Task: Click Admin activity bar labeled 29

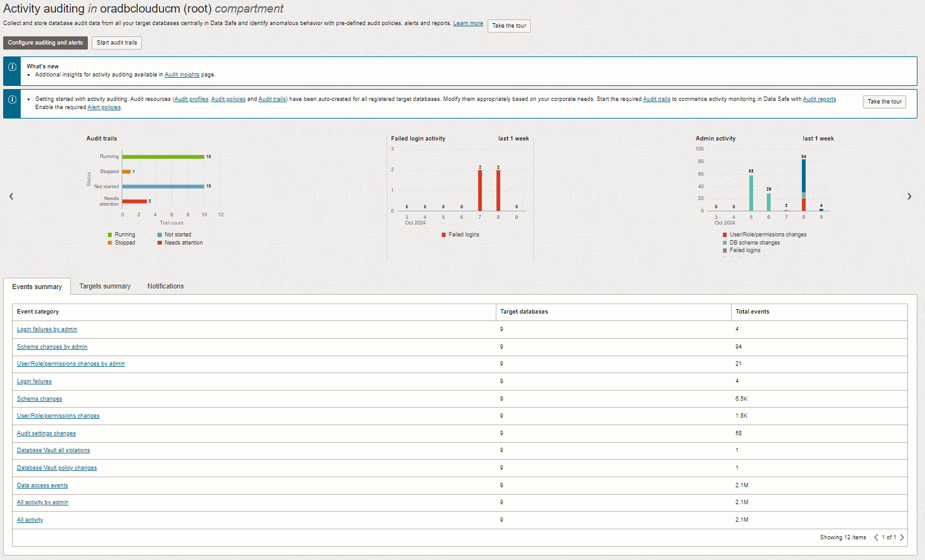Action: [769, 202]
